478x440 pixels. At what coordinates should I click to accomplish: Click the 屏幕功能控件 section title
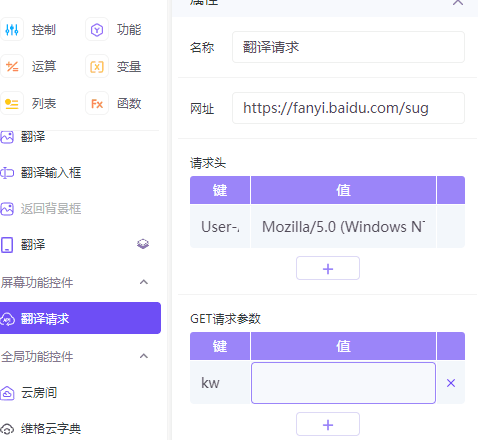(37, 282)
